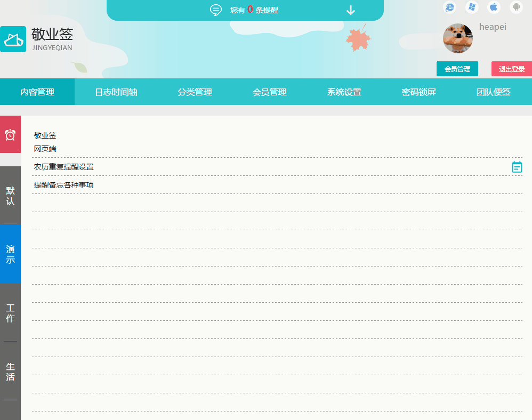Open the 敬业签 网页端 note
This screenshot has height=420, width=532.
tap(277, 142)
